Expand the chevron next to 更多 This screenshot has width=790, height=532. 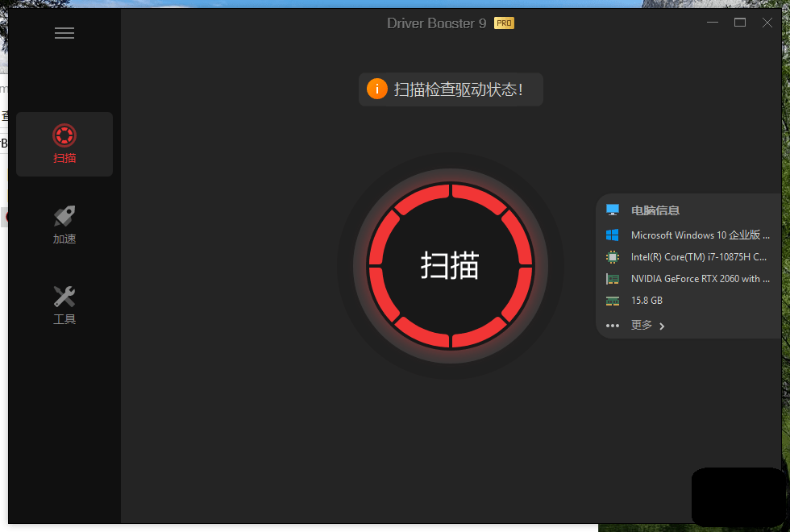click(x=662, y=326)
